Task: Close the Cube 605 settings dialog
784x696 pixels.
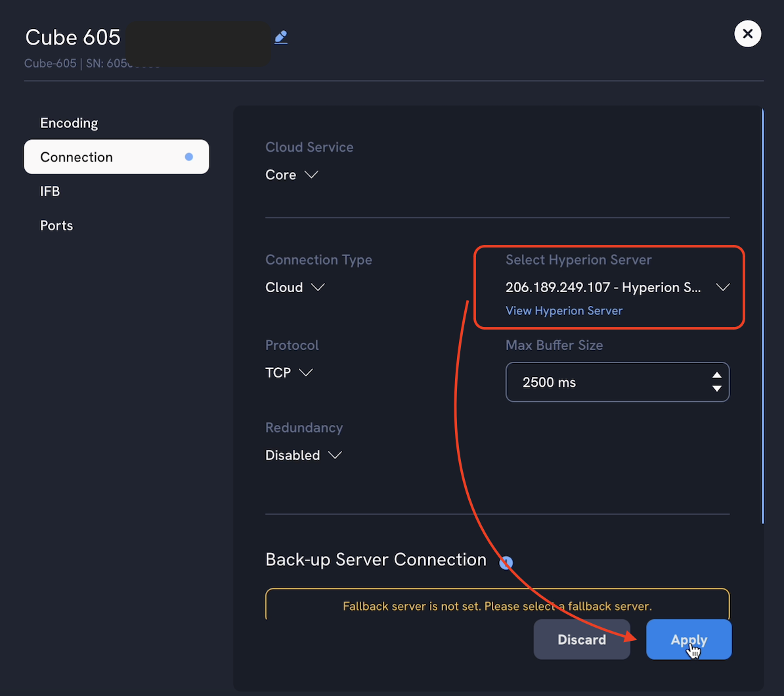Action: coord(748,33)
